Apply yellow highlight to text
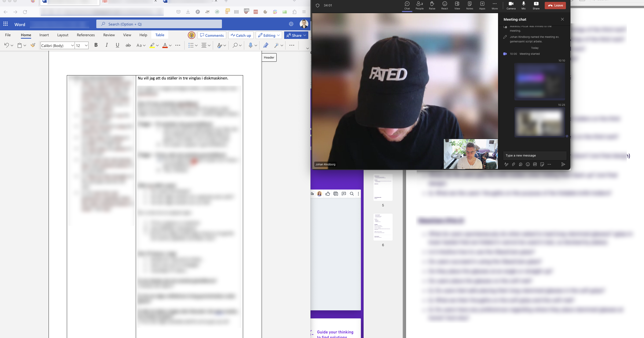Screen dimensions: 644x338 [x=152, y=45]
